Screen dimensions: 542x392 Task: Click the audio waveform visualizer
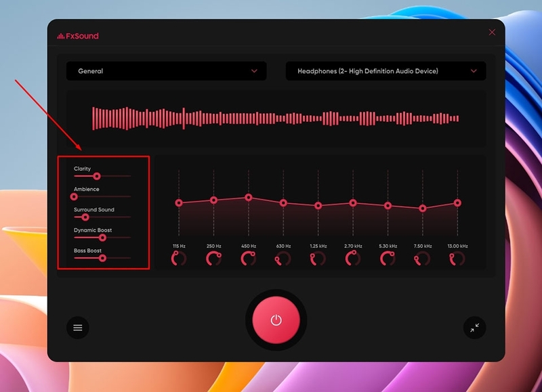[x=276, y=118]
